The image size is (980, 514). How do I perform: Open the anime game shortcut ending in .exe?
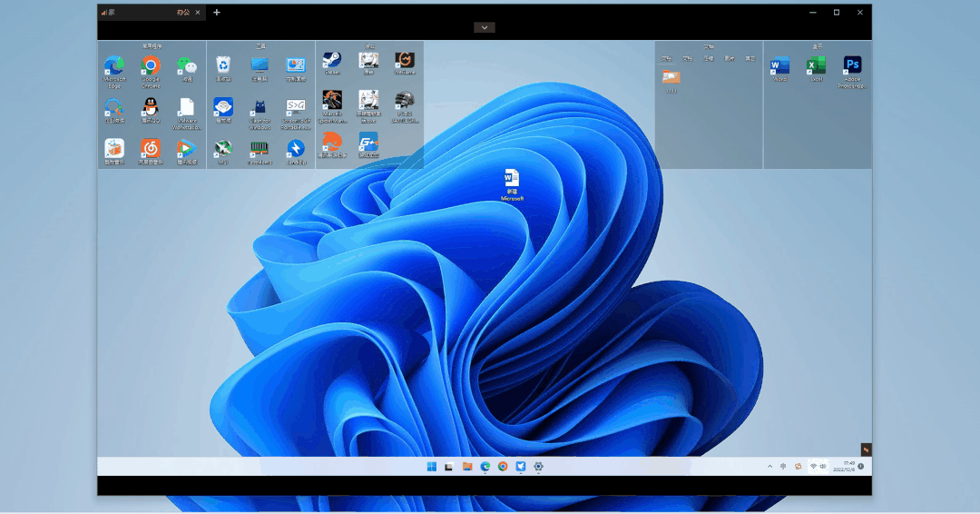pos(368,100)
